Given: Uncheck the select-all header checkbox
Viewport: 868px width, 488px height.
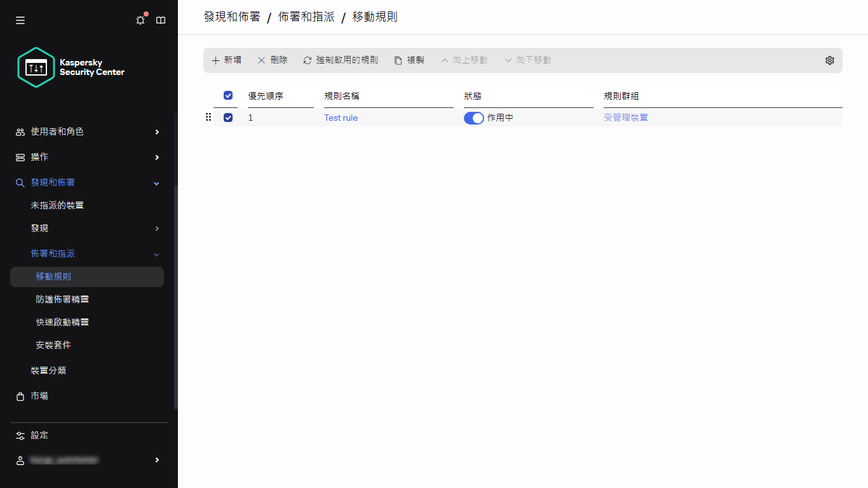Looking at the screenshot, I should coord(228,95).
